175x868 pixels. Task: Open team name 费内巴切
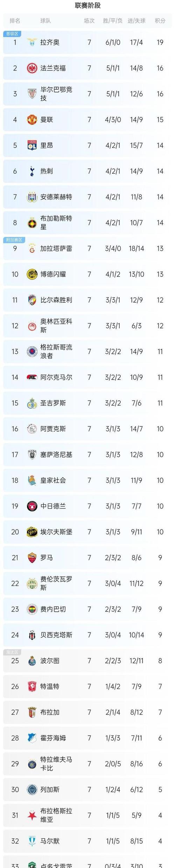(53, 609)
